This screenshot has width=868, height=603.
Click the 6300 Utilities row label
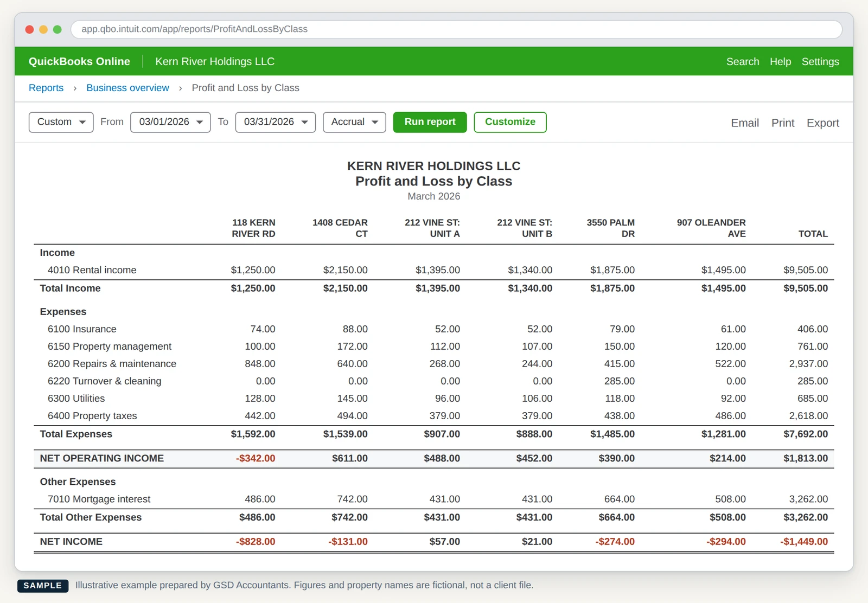coord(76,399)
